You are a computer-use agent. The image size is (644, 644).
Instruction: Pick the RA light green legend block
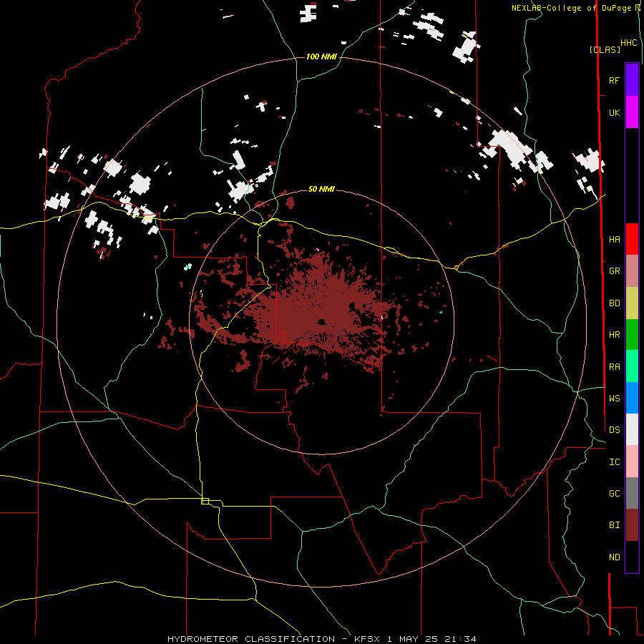(632, 366)
